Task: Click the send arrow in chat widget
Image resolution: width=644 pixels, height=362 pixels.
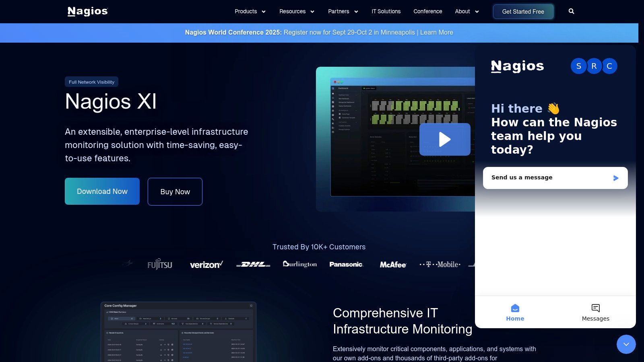Action: [615, 178]
